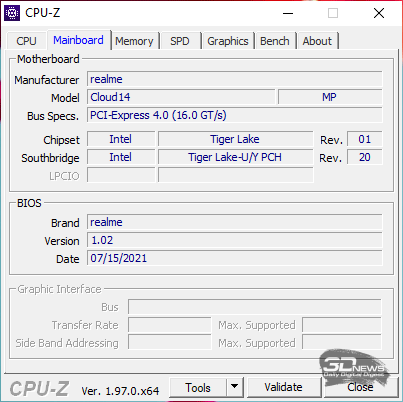This screenshot has height=402, width=403.
Task: Click the Close button at bottom
Action: [360, 387]
